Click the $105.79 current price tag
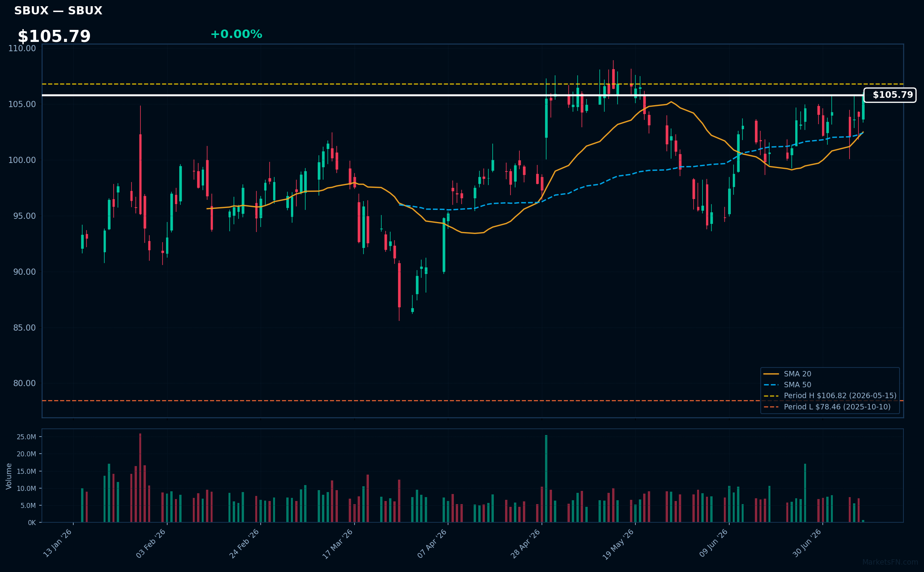This screenshot has height=572, width=924. click(x=890, y=95)
